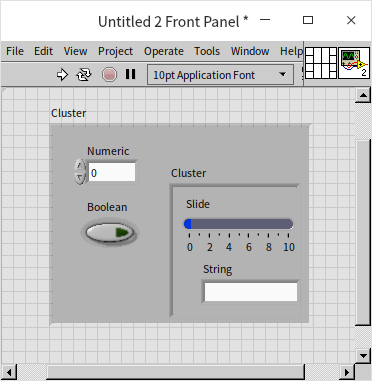Click the connector pane grid icon
This screenshot has height=381, width=372.
tap(321, 63)
